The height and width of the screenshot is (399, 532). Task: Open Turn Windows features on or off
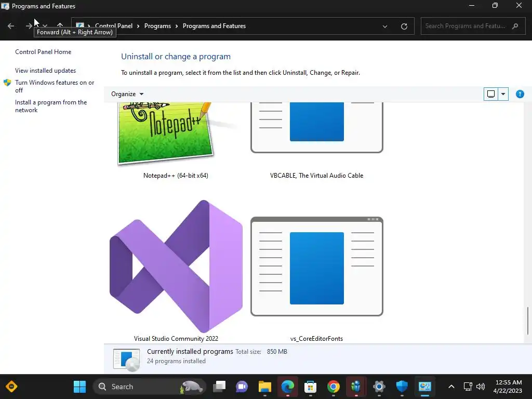(x=55, y=86)
